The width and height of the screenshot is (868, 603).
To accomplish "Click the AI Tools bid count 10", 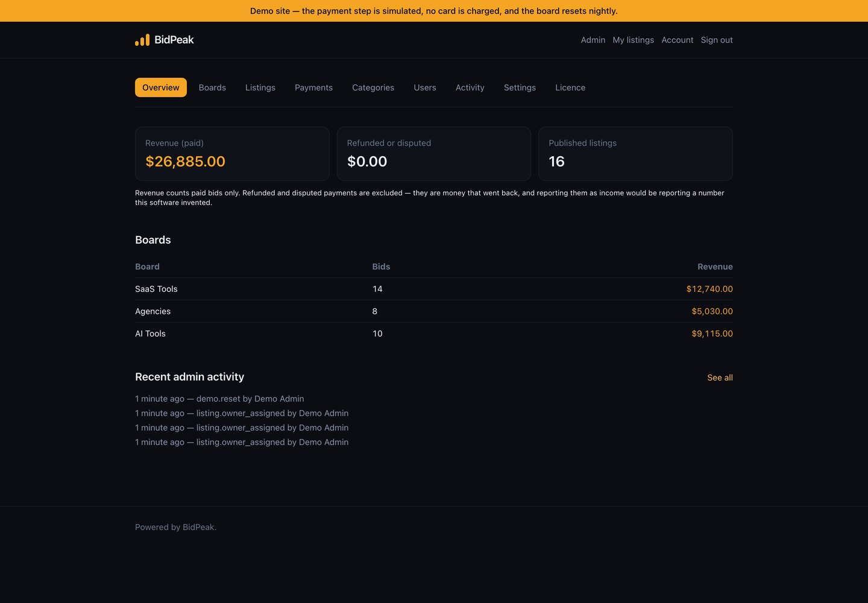I will coord(377,333).
